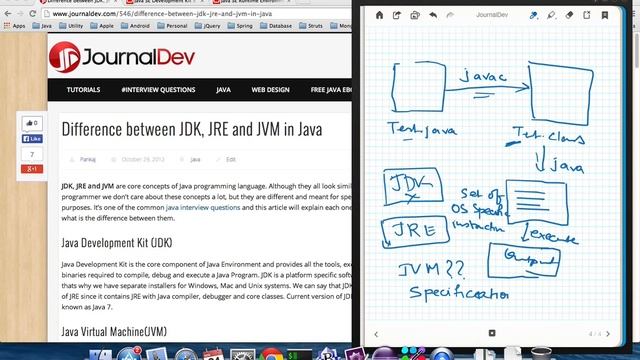Open the Apple bookmarks folder
The image size is (640, 360).
102,26
